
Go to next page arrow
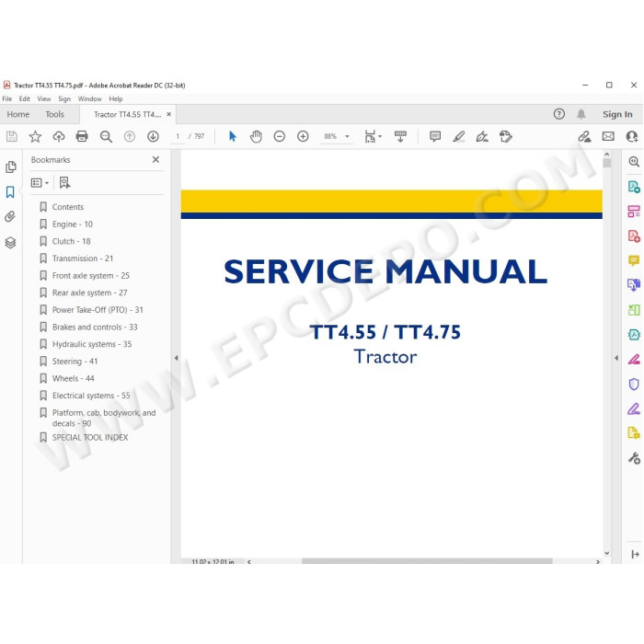coord(154,136)
